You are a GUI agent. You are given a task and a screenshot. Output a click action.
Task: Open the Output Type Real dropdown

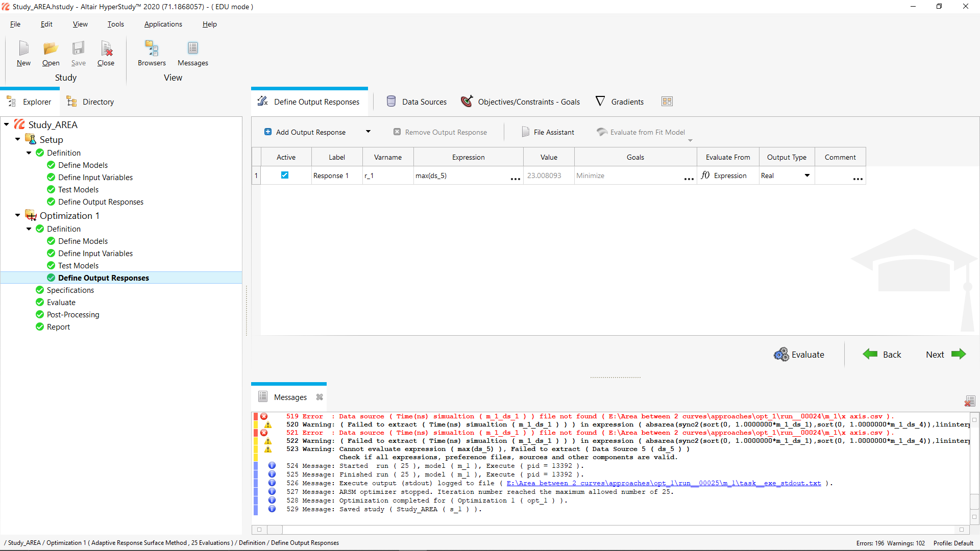807,176
